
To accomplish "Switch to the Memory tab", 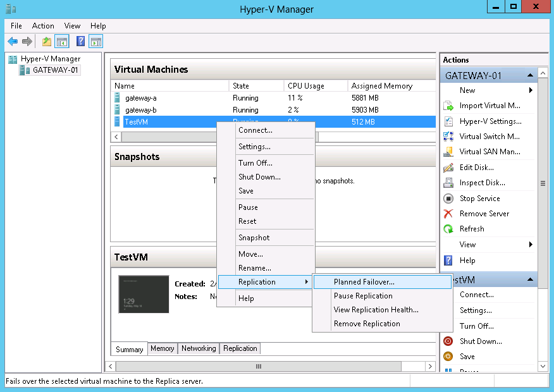I will (x=163, y=348).
